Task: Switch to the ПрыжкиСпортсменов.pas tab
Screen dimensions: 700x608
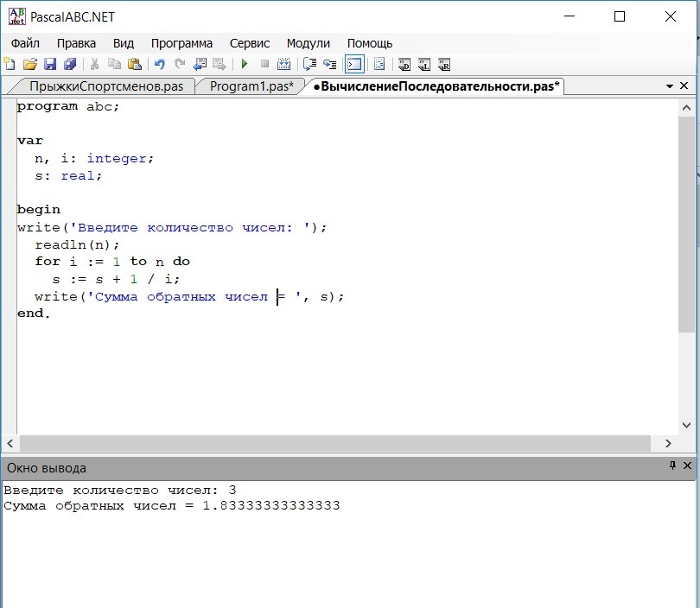Action: pos(105,86)
